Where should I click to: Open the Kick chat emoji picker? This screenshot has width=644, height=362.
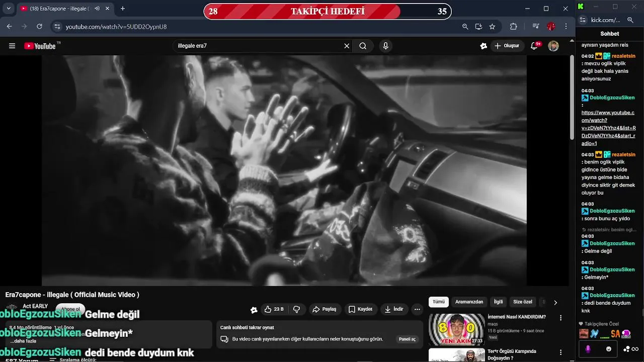(609, 349)
